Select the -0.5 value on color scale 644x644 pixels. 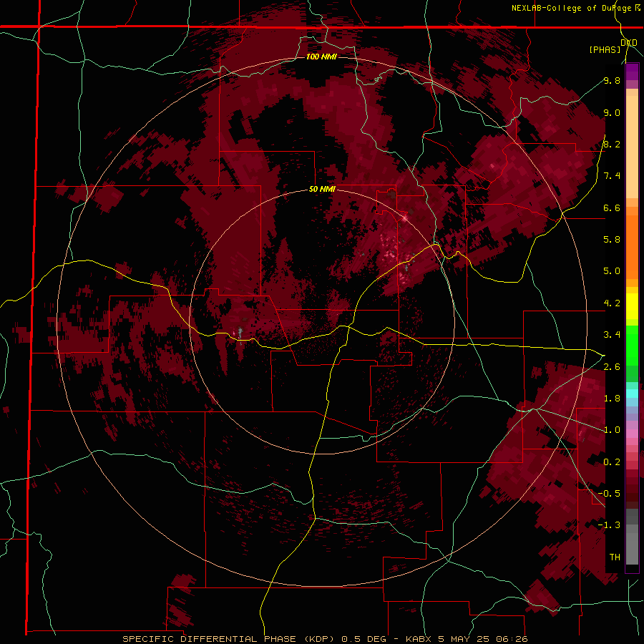pos(609,494)
